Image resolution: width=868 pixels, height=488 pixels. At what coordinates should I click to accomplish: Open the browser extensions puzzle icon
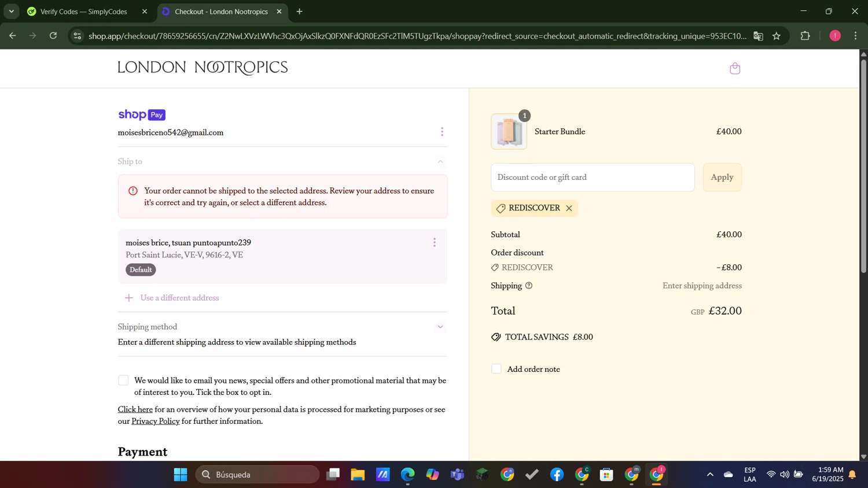click(x=806, y=36)
